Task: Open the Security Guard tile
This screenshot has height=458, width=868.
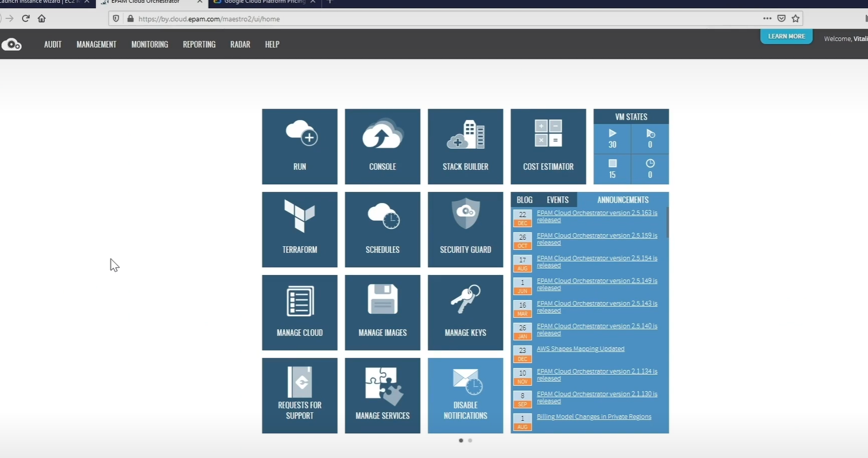Action: tap(465, 230)
